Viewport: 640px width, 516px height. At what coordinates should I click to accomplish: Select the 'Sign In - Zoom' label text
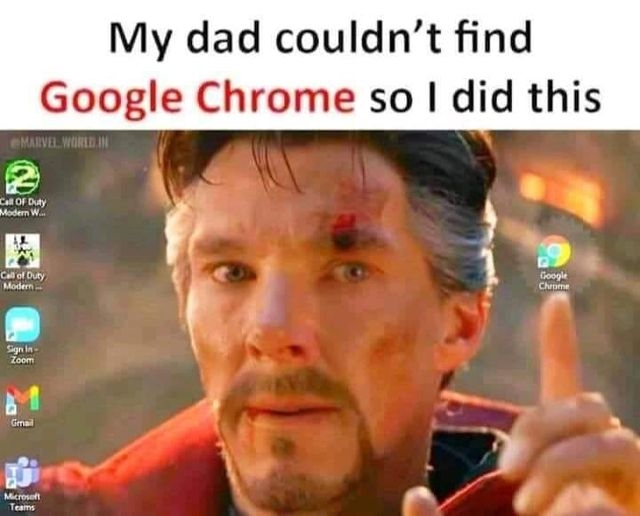click(x=22, y=355)
